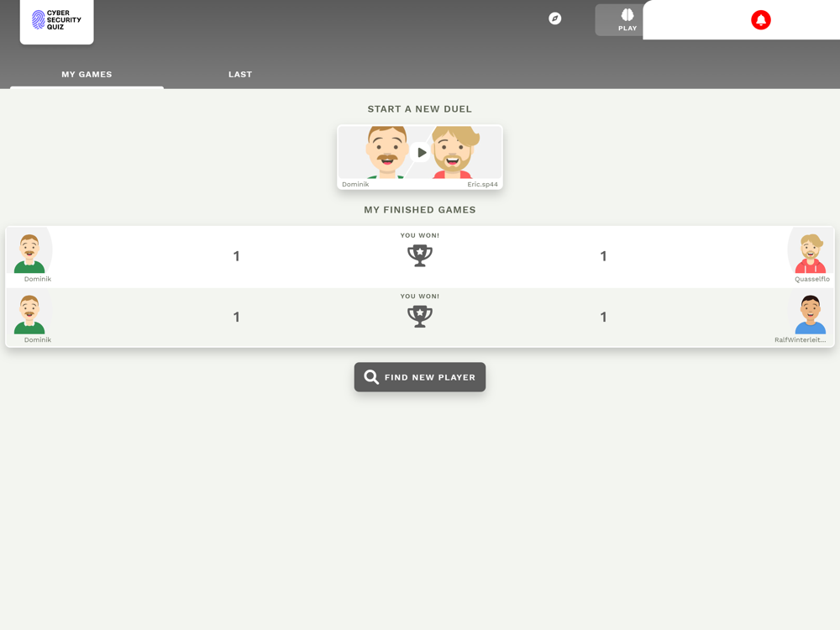The height and width of the screenshot is (630, 840).
Task: Click the magnifier icon on Find New Player
Action: (x=371, y=377)
